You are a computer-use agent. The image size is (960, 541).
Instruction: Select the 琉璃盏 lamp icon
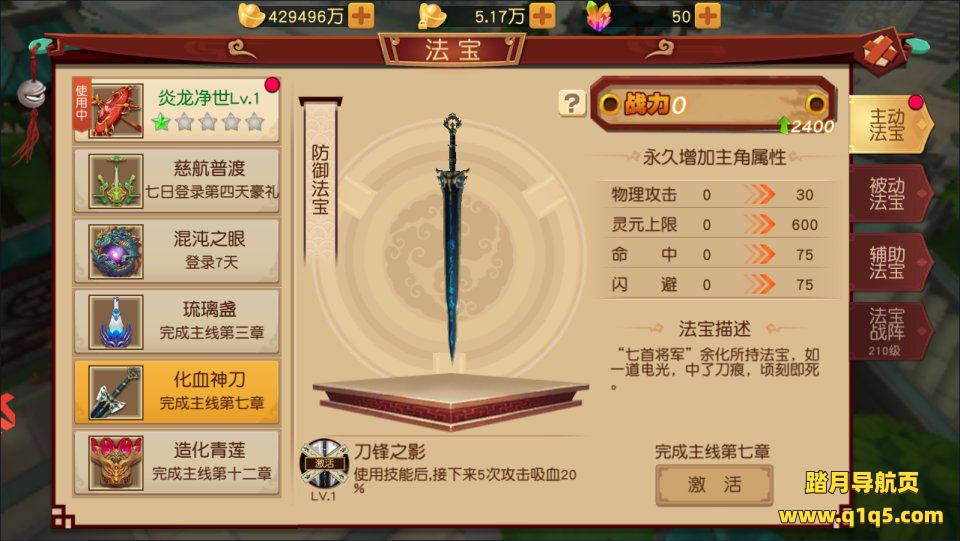(x=116, y=322)
